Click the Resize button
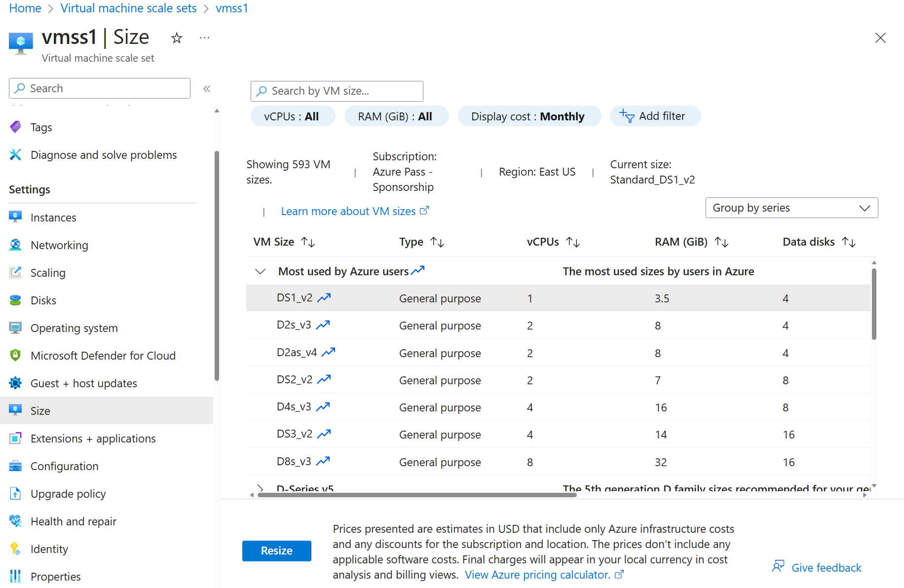Screen dimensions: 904x588 [276, 551]
